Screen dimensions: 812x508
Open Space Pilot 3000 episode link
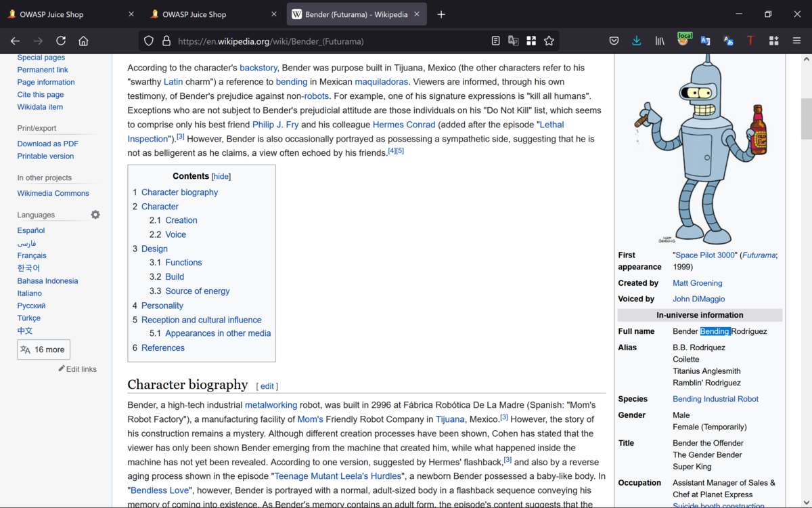[x=705, y=255]
